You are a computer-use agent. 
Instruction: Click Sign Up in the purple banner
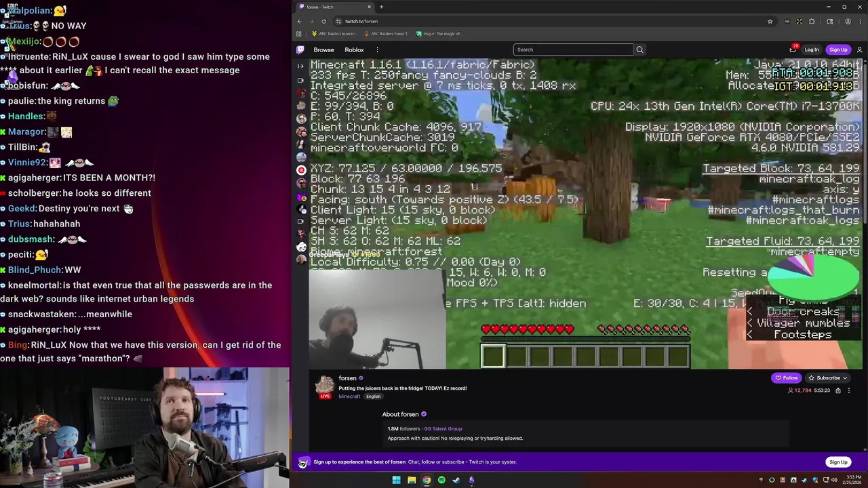(838, 462)
